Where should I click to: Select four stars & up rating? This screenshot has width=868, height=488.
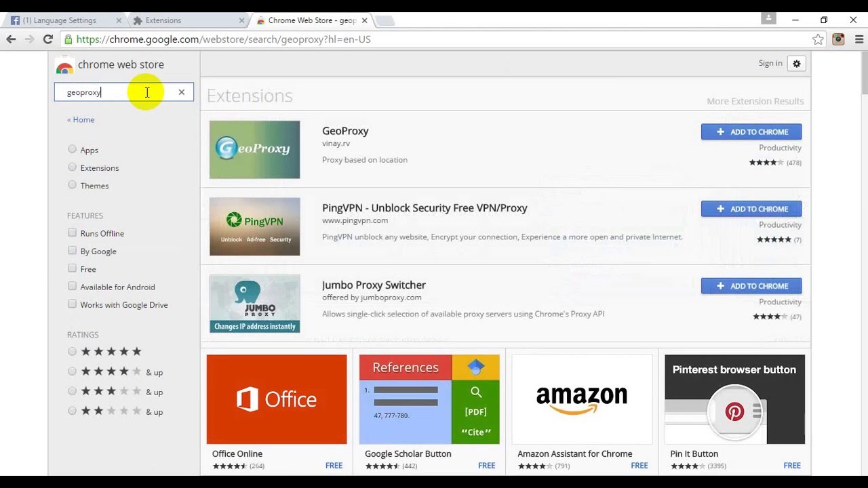coord(72,371)
